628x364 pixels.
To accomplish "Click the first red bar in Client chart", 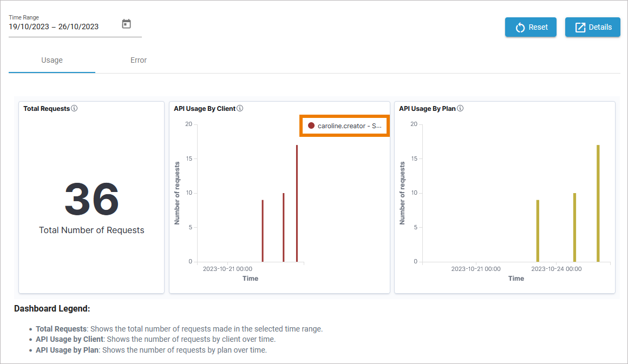I will point(263,233).
